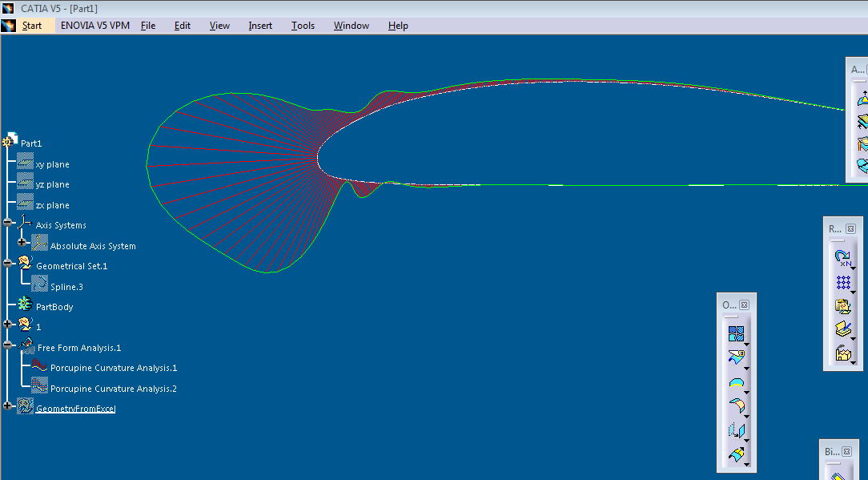Collapse the Free Form Analysis.1 node
Image resolution: width=868 pixels, height=480 pixels.
[9, 345]
